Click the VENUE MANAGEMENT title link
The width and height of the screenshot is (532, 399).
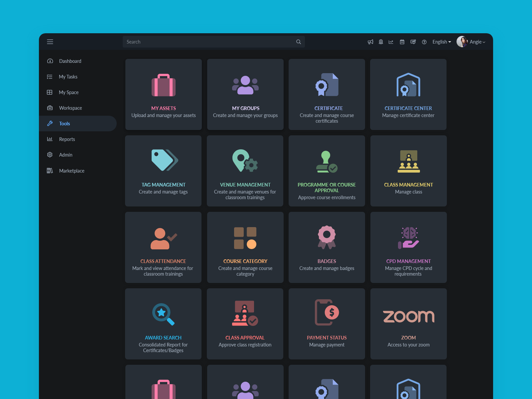(x=245, y=185)
